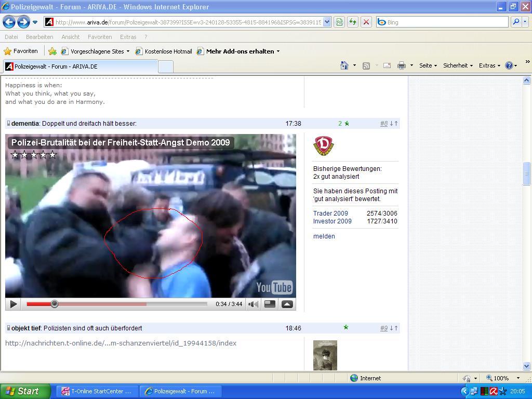Click the browser Back button

point(9,22)
